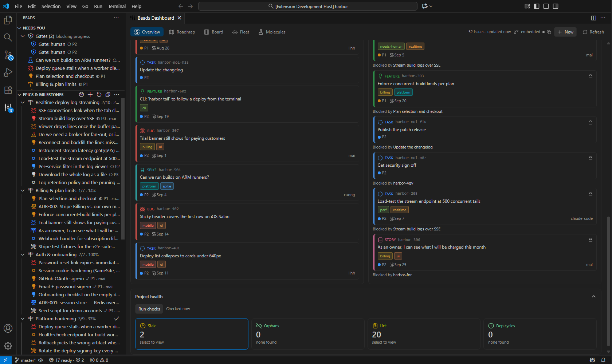
Task: Open the Manage gear icon
Action: 8,346
